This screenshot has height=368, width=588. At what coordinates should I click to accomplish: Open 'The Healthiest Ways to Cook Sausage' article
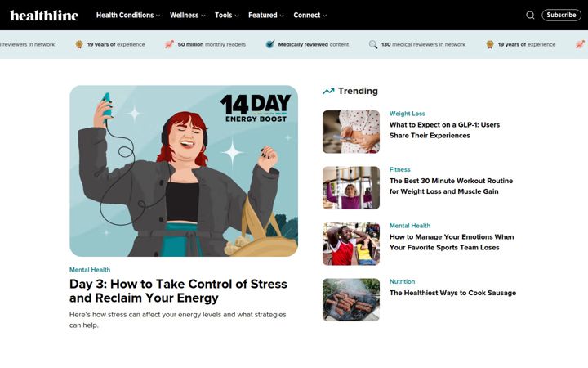click(x=452, y=293)
